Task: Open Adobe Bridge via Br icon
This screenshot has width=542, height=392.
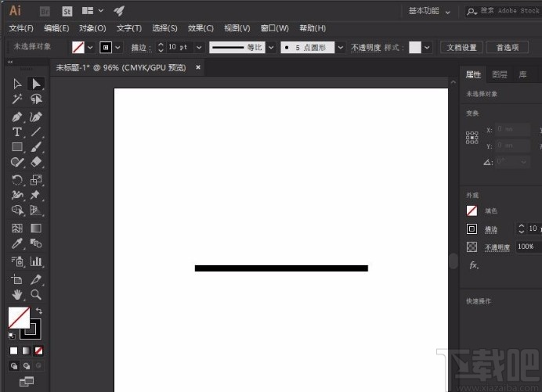Action: (x=45, y=12)
